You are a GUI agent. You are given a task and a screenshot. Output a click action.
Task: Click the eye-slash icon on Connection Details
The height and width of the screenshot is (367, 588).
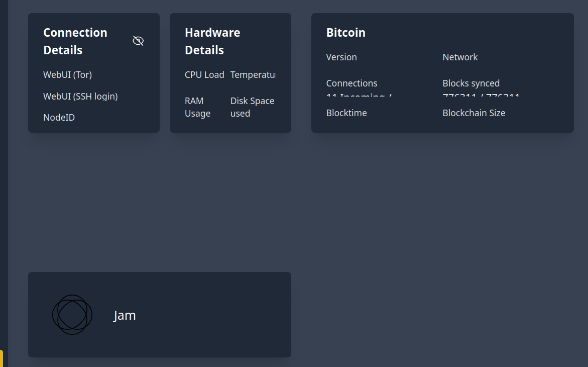[x=138, y=41]
